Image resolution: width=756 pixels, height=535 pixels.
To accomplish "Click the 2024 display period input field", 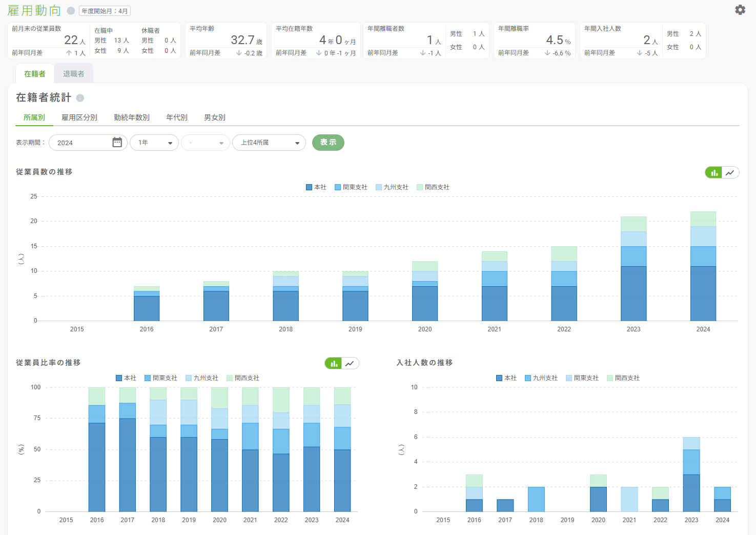I will [x=82, y=143].
